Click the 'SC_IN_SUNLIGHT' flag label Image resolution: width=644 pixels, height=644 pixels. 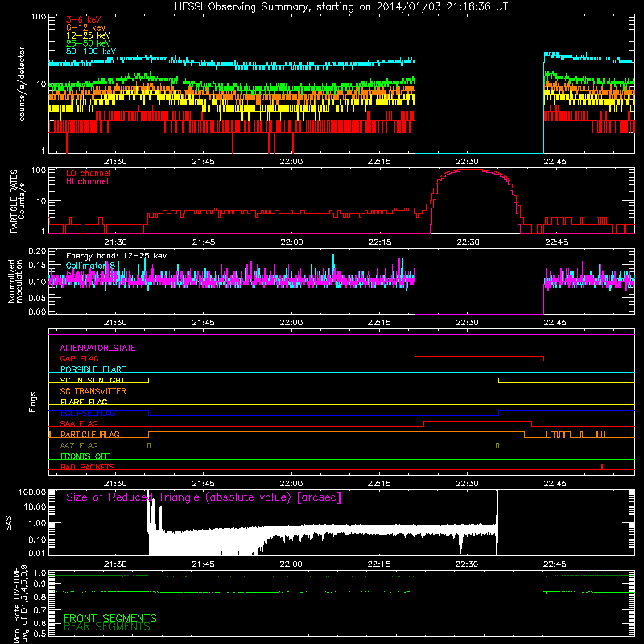click(93, 380)
